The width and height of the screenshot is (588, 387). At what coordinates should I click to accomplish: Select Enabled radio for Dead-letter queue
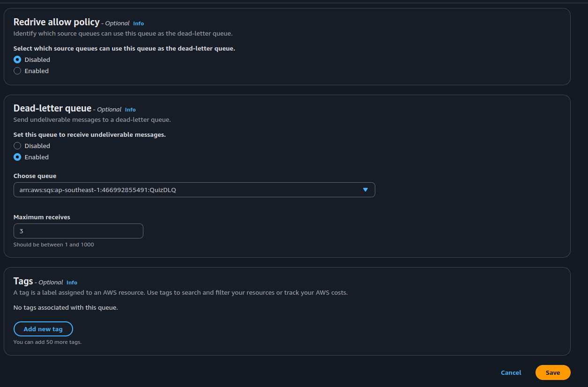click(x=17, y=157)
